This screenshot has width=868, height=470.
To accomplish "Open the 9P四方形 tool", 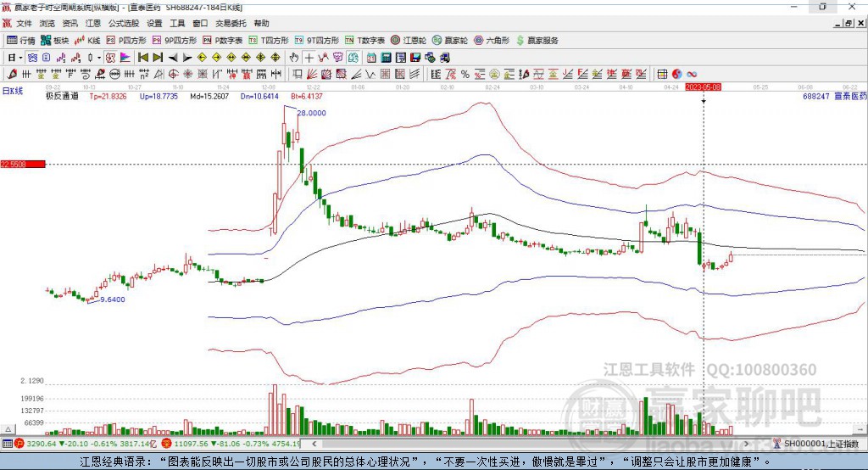I will (x=175, y=41).
